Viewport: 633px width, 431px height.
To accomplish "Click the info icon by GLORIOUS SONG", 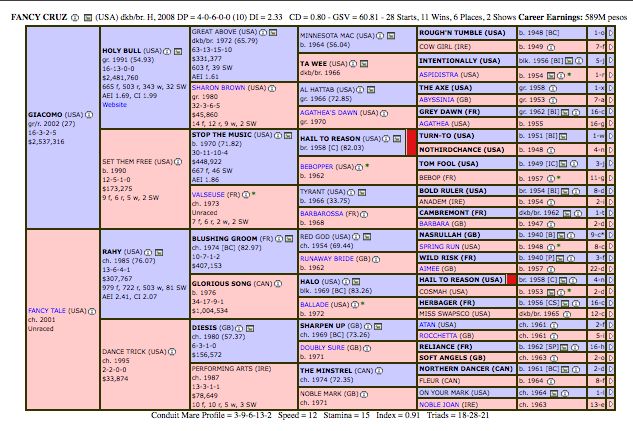I will (x=278, y=284).
